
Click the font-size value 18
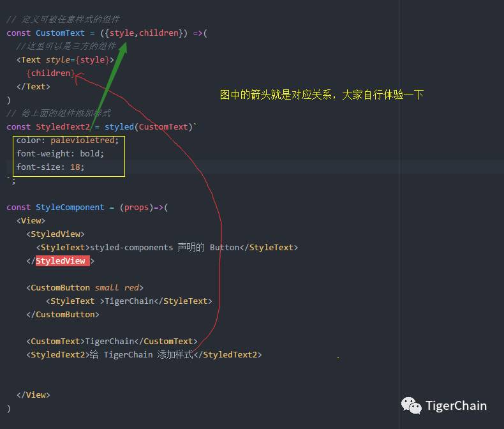[75, 167]
